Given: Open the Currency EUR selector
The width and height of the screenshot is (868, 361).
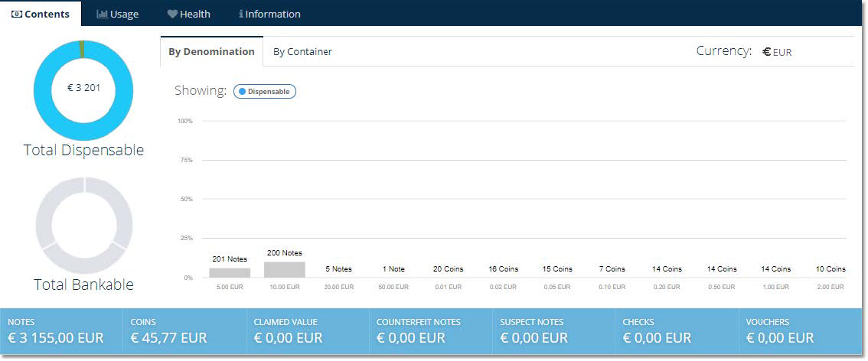Looking at the screenshot, I should (x=777, y=52).
